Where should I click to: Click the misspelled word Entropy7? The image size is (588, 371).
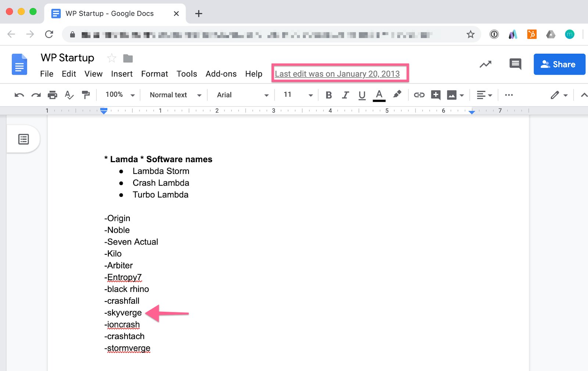pyautogui.click(x=124, y=277)
